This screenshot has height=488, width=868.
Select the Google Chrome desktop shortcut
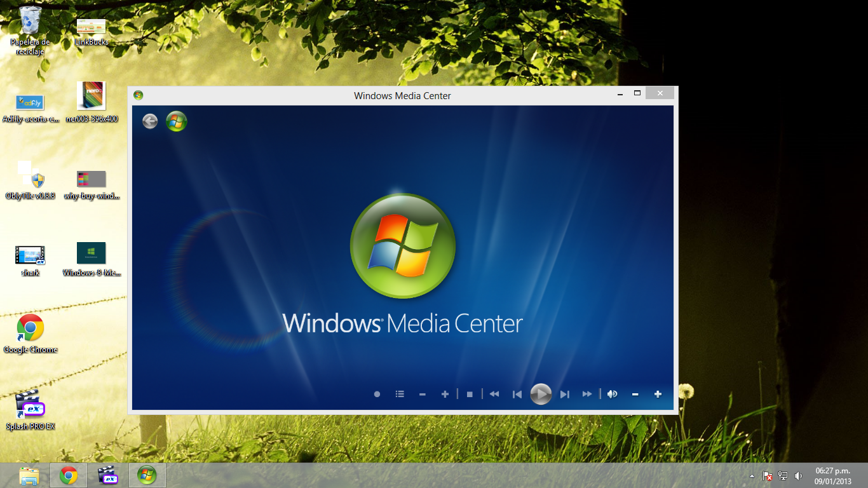tap(31, 334)
